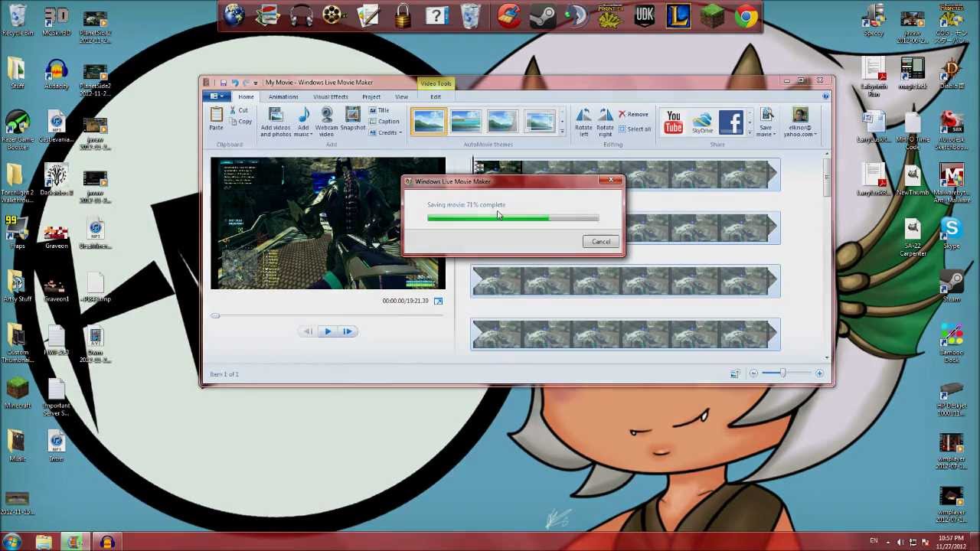Click the bottom storyboard clip strip

tap(626, 334)
